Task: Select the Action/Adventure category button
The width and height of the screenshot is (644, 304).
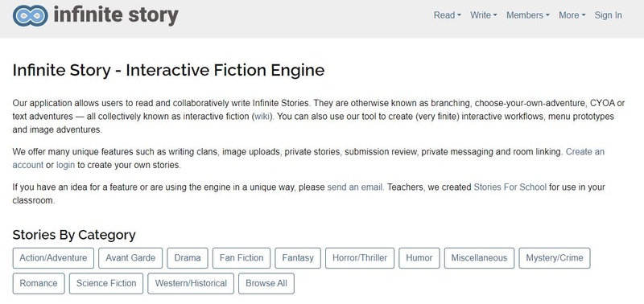Action: point(53,258)
